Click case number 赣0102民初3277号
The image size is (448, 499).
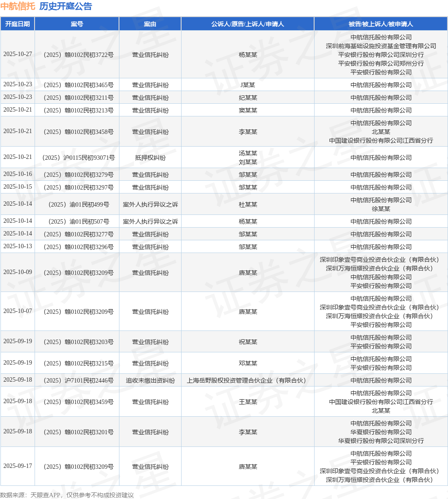pyautogui.click(x=79, y=234)
